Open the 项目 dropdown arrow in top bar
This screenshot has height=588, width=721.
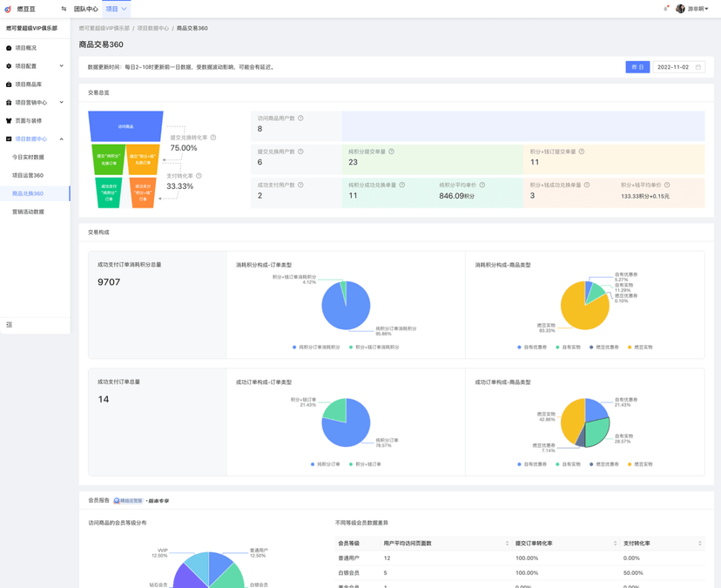124,9
